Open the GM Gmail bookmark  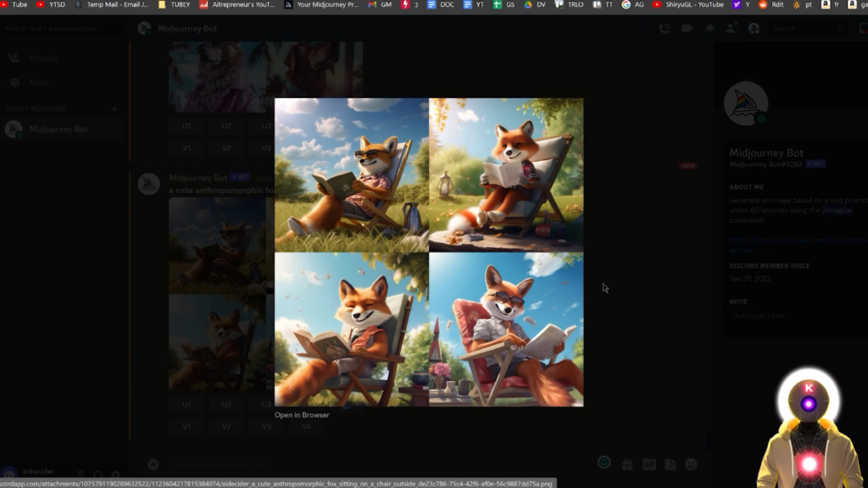point(381,4)
